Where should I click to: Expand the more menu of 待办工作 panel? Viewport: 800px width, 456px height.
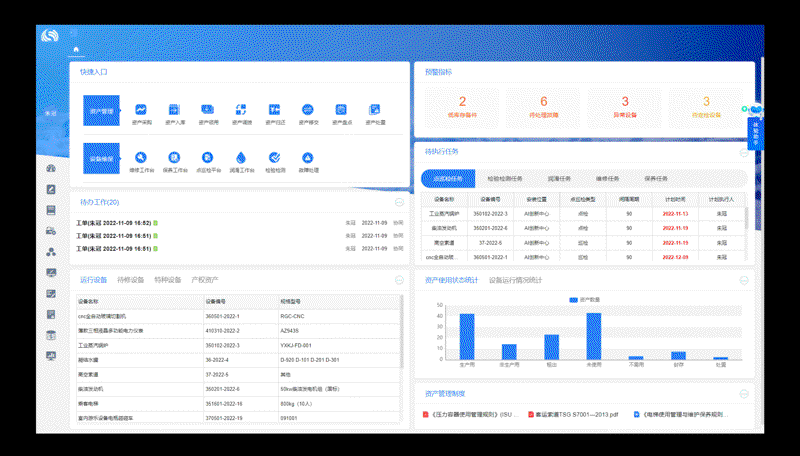(x=399, y=202)
